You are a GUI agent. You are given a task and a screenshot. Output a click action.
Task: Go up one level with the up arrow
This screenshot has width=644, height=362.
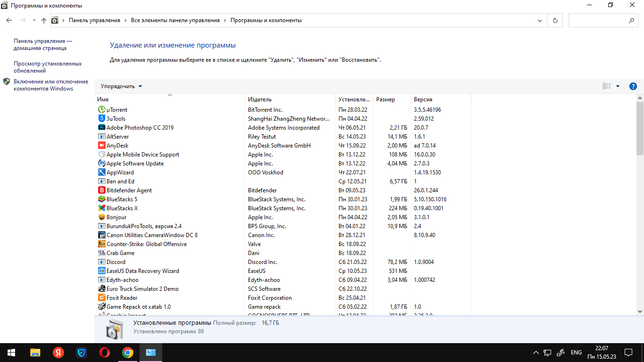coord(44,20)
